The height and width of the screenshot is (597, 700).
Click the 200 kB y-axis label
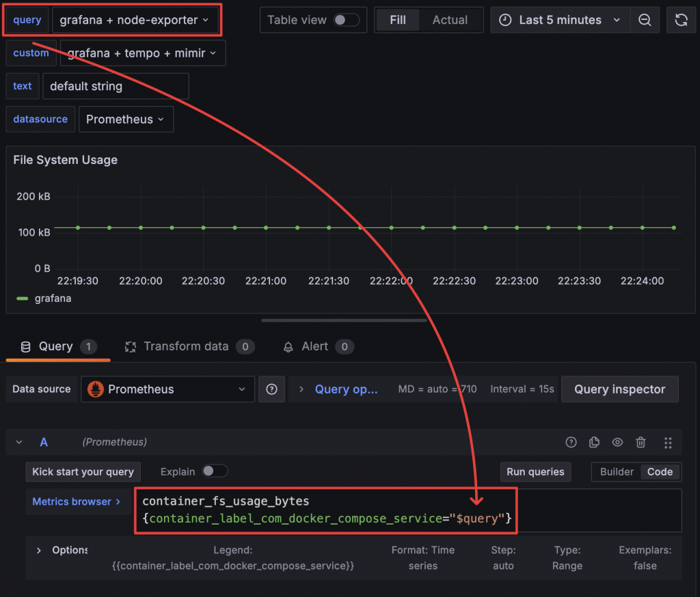(33, 196)
